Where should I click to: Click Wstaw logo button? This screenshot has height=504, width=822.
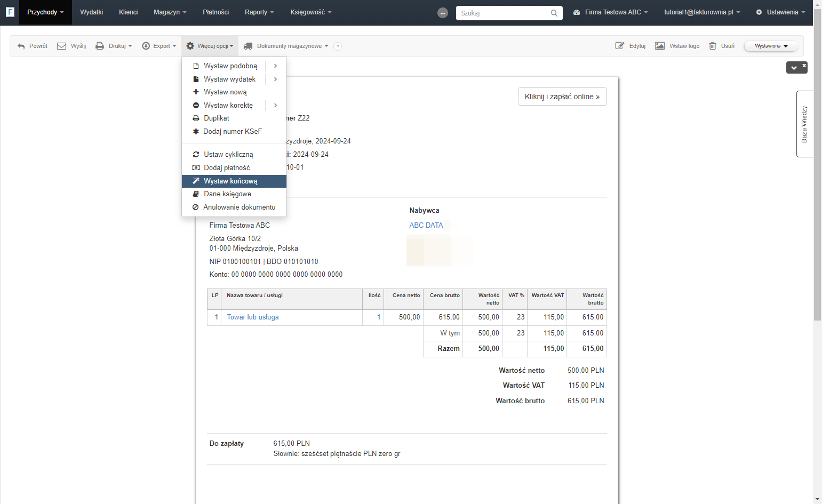point(677,46)
